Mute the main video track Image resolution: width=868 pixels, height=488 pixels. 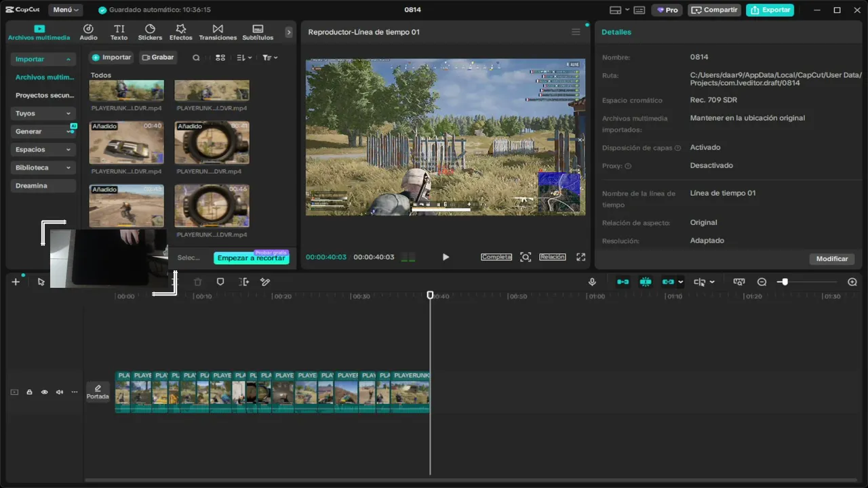tap(60, 392)
